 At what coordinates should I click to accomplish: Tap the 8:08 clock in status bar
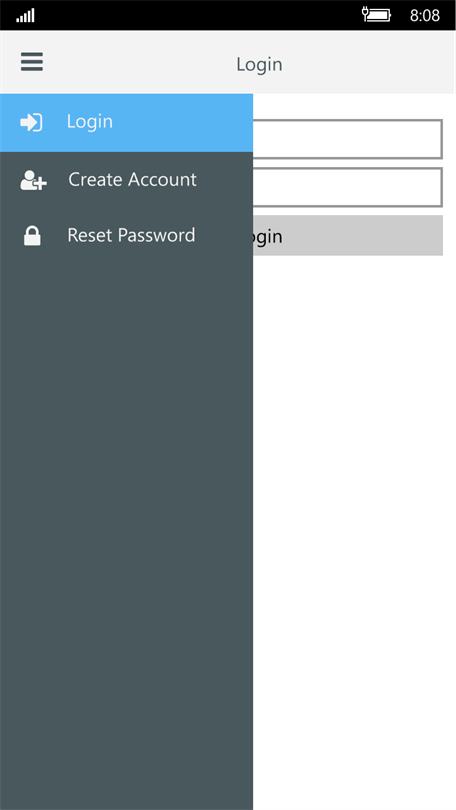[x=424, y=15]
